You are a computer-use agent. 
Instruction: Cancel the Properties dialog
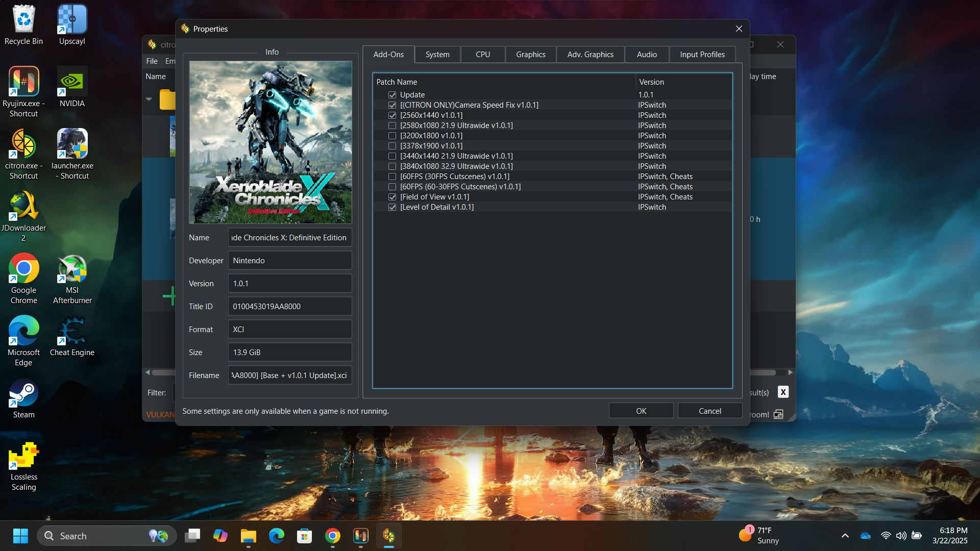click(710, 411)
